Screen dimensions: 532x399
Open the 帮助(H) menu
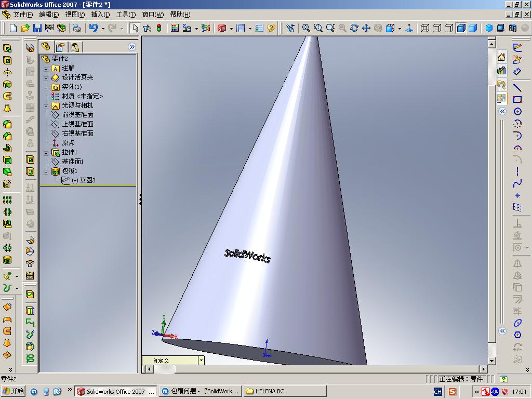point(180,14)
